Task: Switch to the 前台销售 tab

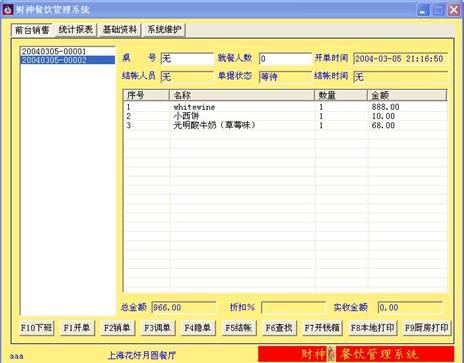Action: pos(32,30)
